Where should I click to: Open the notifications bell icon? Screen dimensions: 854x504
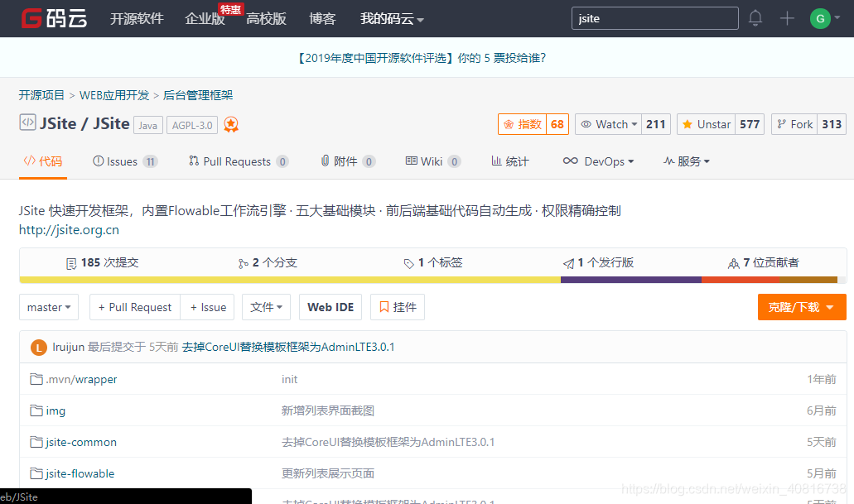point(755,18)
